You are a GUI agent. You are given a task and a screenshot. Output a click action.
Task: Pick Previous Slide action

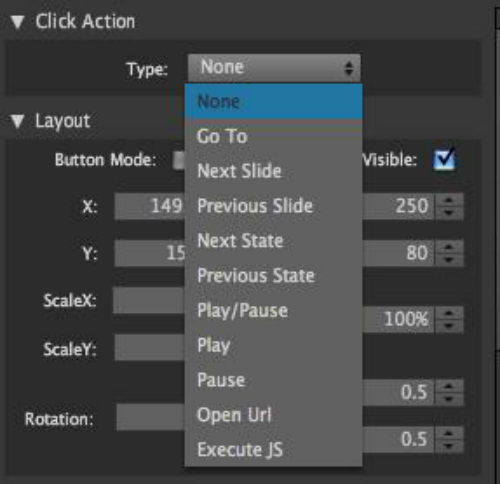(x=273, y=206)
